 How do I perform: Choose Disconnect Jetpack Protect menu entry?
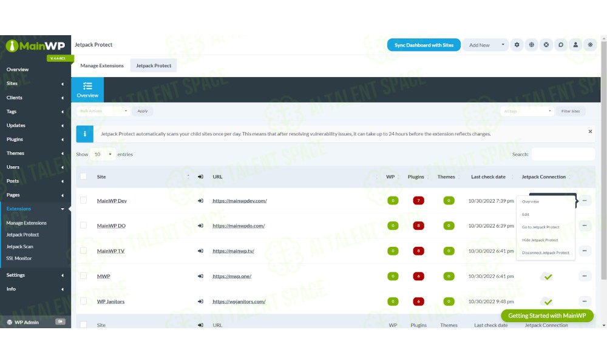pos(546,253)
